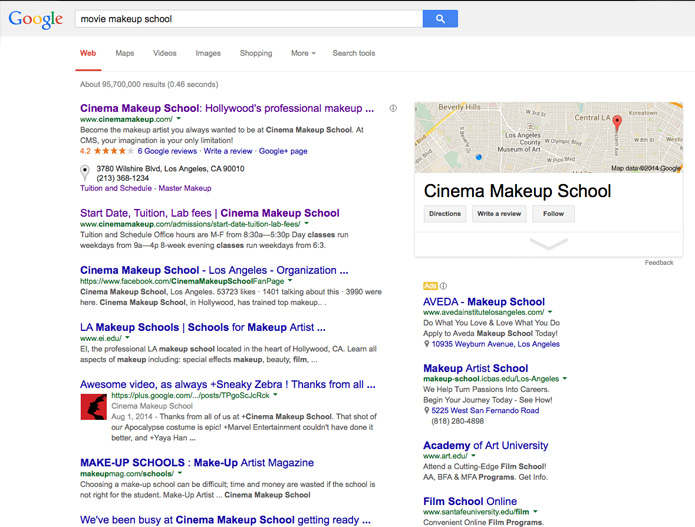Viewport: 695px width, 527px height.
Task: Open Cinema Makeup School: Hollywood's professional makeup result
Action: coord(227,108)
